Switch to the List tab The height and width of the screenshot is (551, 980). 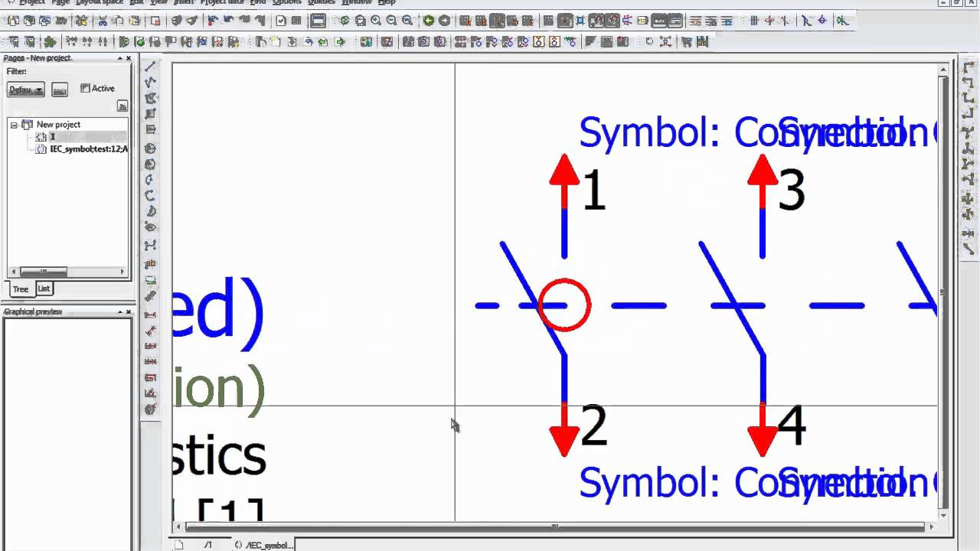pos(44,289)
